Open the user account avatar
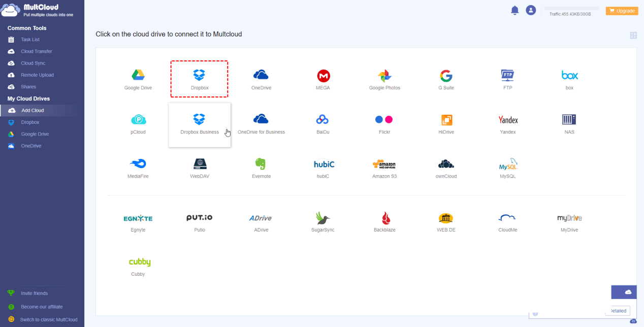Viewport: 644px width, 327px height. (x=531, y=10)
